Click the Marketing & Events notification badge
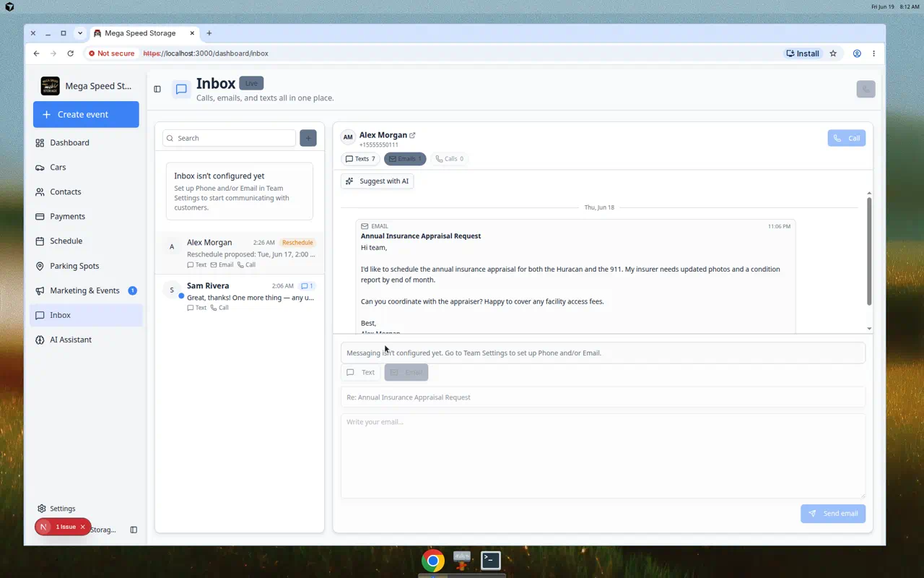The width and height of the screenshot is (924, 578). click(132, 290)
